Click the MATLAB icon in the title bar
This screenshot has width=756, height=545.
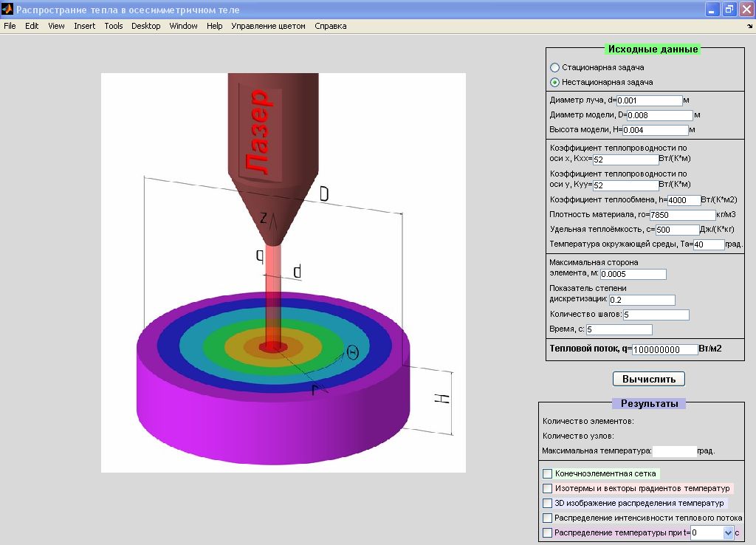pyautogui.click(x=7, y=10)
